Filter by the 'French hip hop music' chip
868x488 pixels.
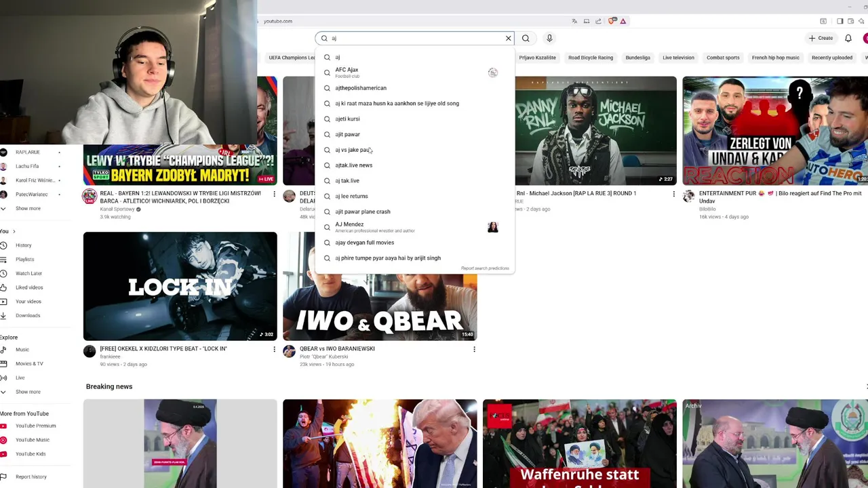tap(776, 58)
